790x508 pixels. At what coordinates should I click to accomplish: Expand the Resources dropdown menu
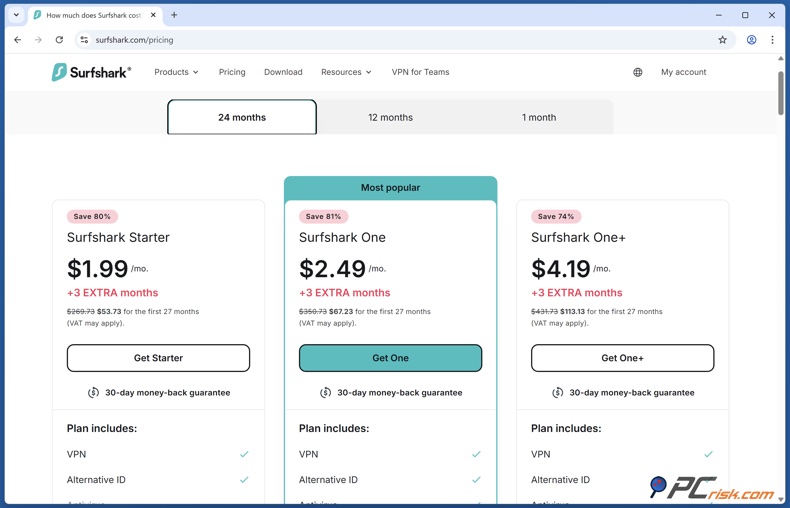click(346, 72)
